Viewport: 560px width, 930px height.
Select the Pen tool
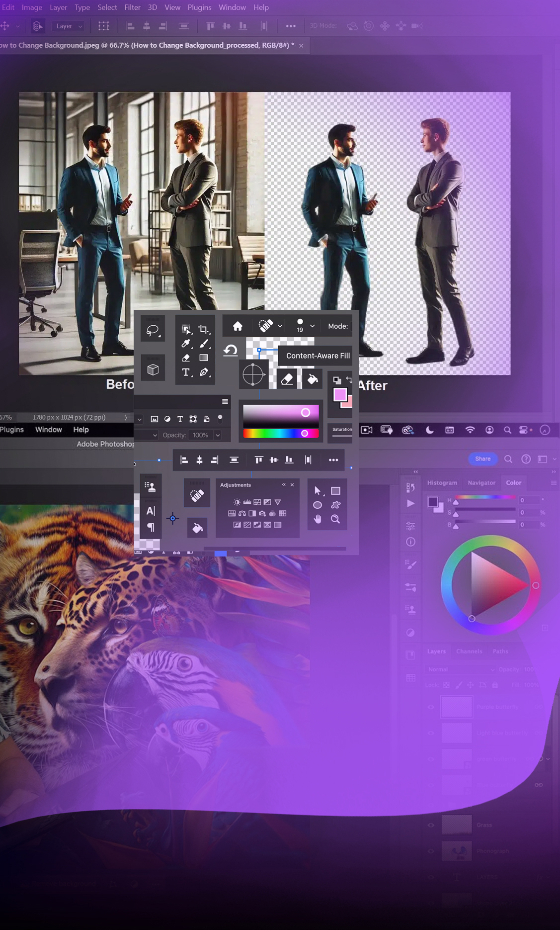coord(204,372)
